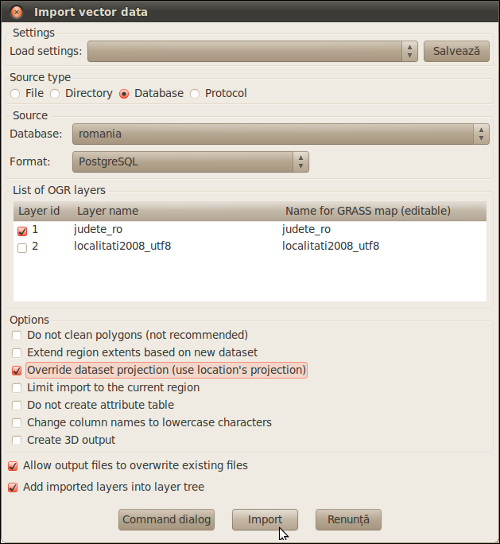
Task: Enable Extend region extents based on dataset
Action: coord(17,353)
